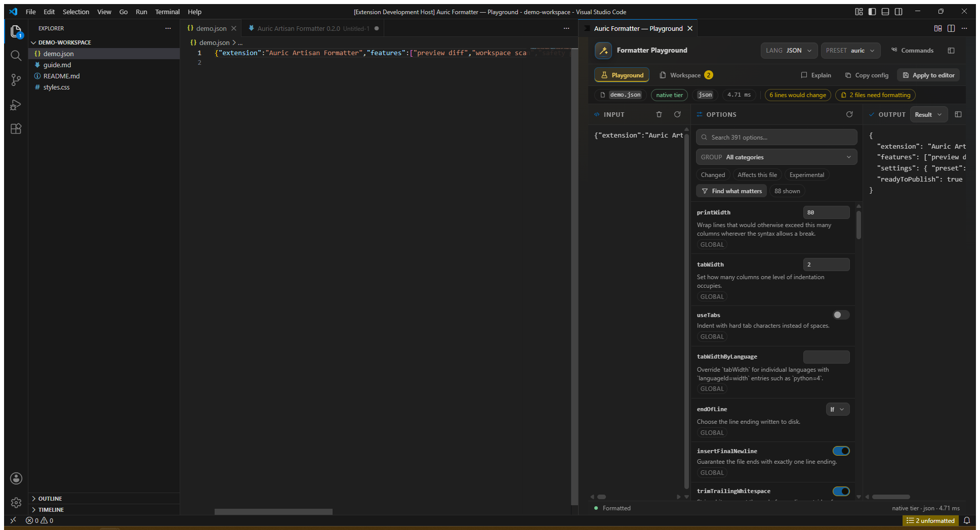Open the Commands button
Screen dimensions: 980x530
point(912,51)
